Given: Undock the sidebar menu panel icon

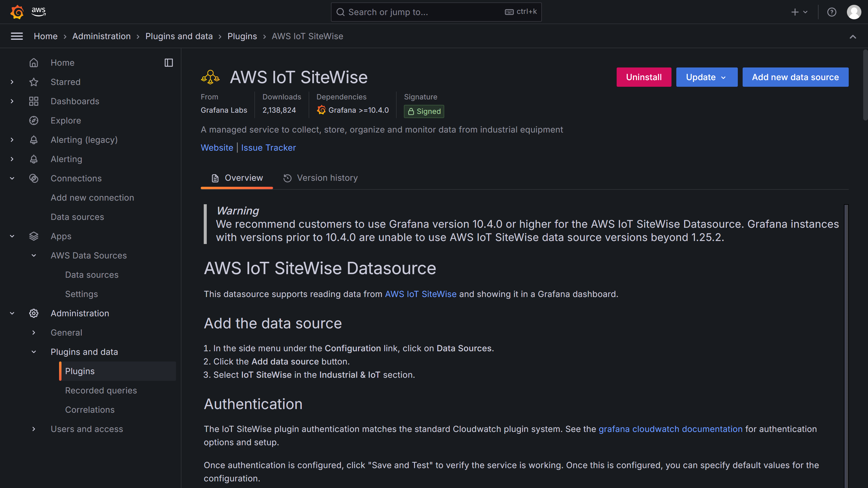Looking at the screenshot, I should pos(169,63).
